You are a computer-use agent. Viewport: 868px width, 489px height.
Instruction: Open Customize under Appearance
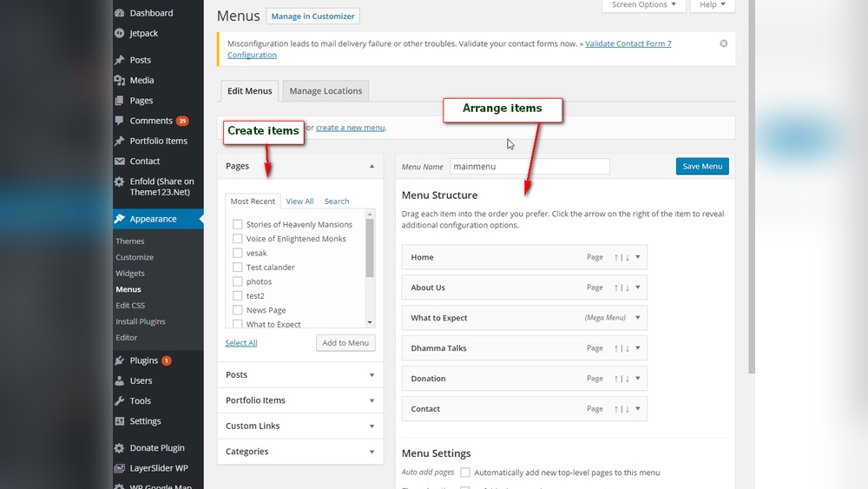point(135,257)
